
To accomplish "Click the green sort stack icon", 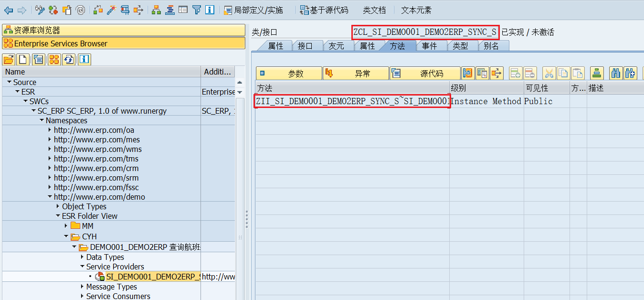I will tap(596, 73).
